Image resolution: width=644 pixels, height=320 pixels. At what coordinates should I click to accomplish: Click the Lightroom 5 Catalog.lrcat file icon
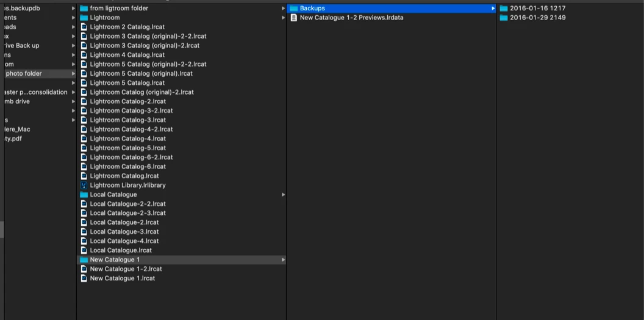pyautogui.click(x=84, y=82)
